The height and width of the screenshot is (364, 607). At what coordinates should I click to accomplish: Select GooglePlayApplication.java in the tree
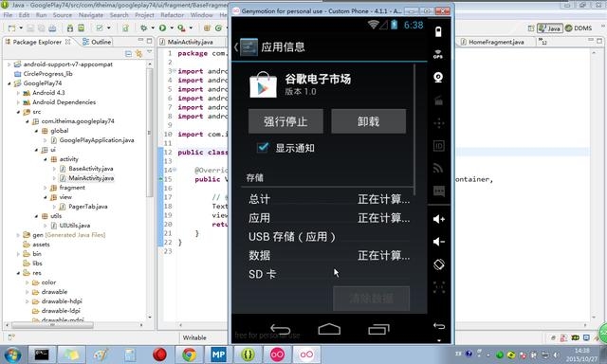[x=97, y=140]
